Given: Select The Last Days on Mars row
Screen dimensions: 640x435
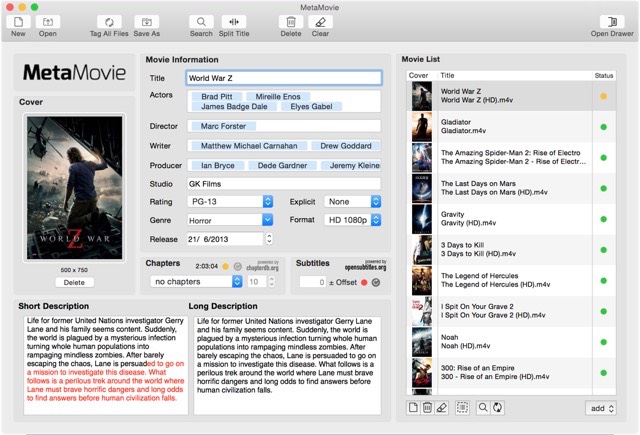Looking at the screenshot, I should (x=511, y=188).
